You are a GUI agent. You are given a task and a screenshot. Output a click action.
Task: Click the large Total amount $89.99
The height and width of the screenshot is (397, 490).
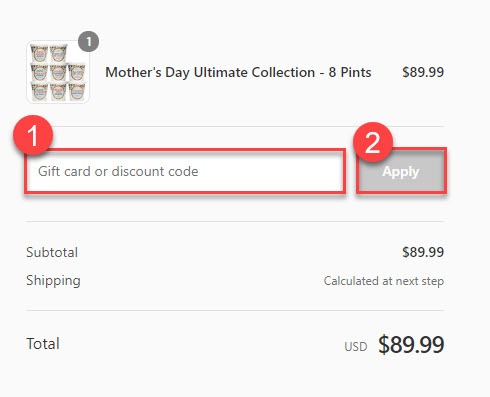tap(411, 345)
